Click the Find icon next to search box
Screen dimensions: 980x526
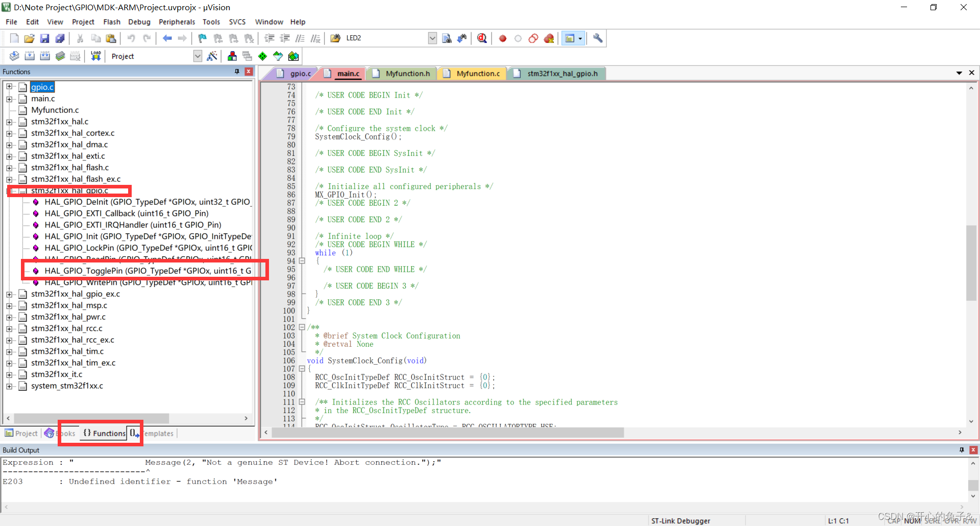pyautogui.click(x=447, y=38)
